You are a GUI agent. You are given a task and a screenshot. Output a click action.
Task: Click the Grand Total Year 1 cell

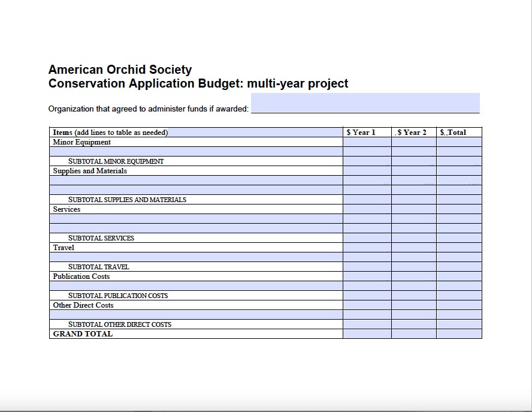(367, 334)
